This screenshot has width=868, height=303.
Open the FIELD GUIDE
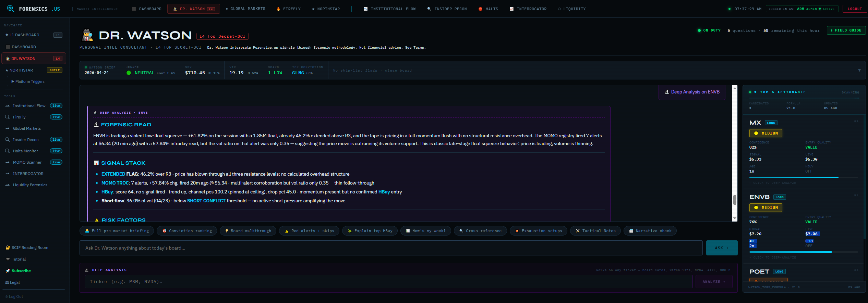[x=846, y=30]
